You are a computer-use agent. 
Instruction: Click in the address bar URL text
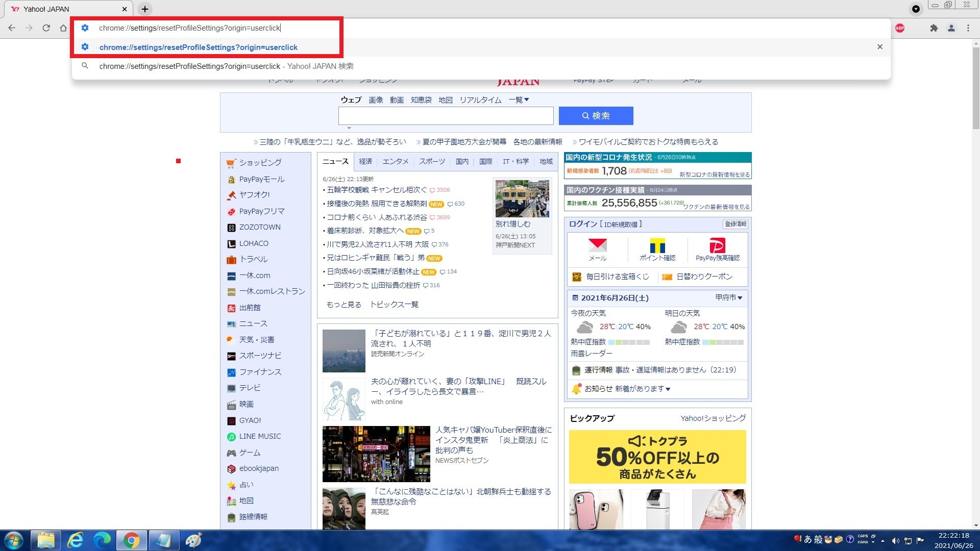point(190,28)
